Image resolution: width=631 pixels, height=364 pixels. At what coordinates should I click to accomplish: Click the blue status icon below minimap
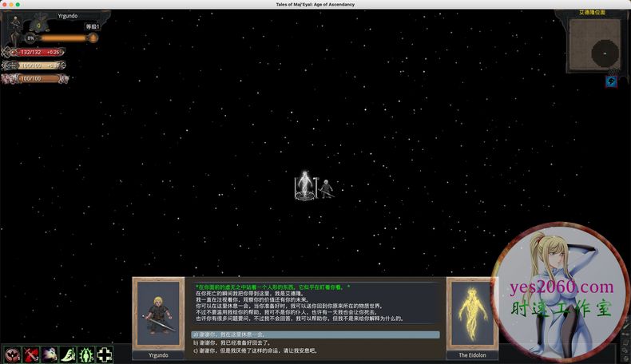(x=611, y=81)
